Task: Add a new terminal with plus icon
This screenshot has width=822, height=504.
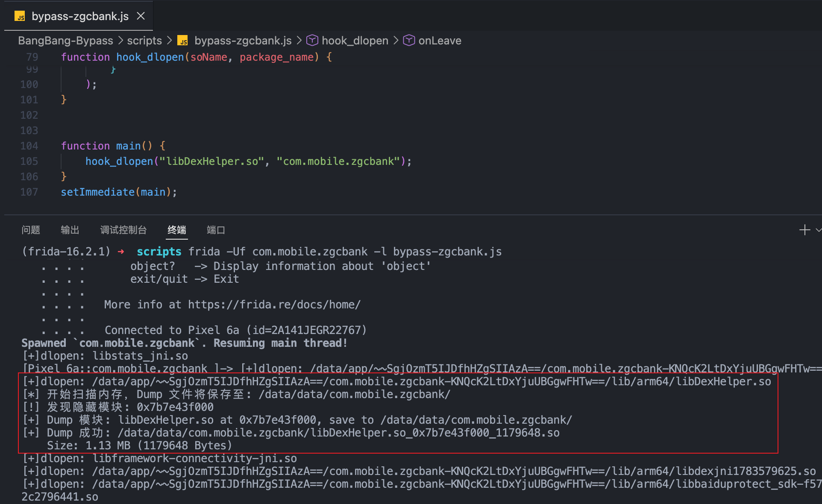Action: [x=804, y=230]
